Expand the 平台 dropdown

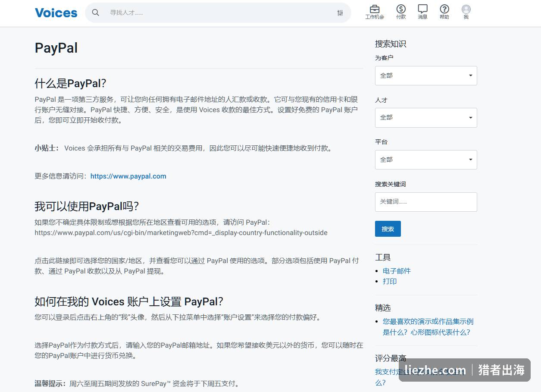426,160
